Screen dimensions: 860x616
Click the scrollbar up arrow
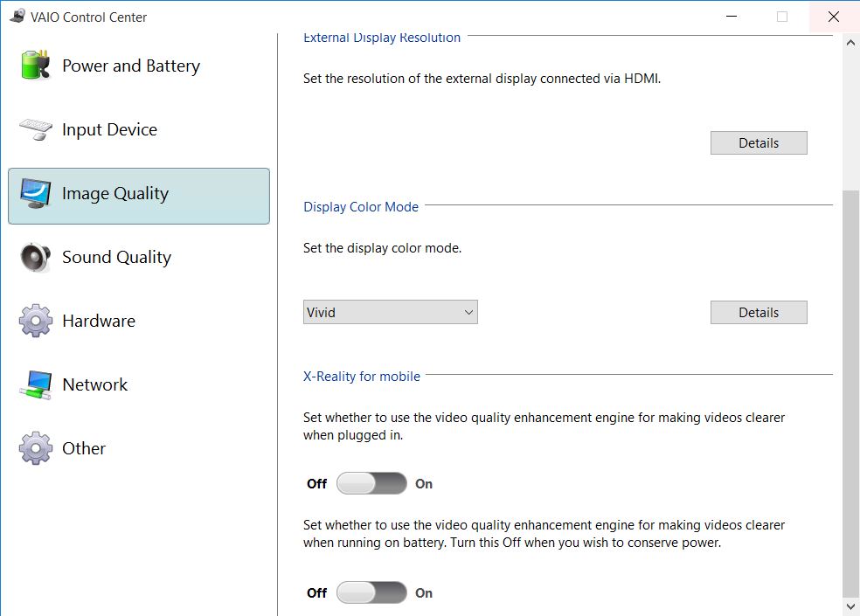(x=850, y=42)
